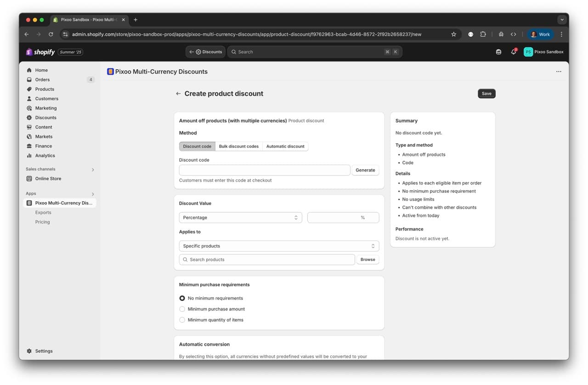The image size is (588, 385).
Task: Open the Settings gear icon
Action: pyautogui.click(x=29, y=351)
